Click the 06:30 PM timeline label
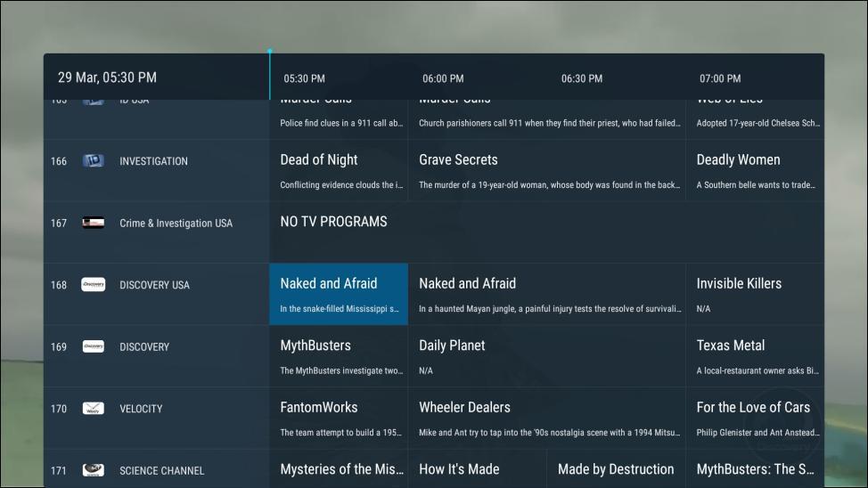This screenshot has height=488, width=868. [582, 78]
